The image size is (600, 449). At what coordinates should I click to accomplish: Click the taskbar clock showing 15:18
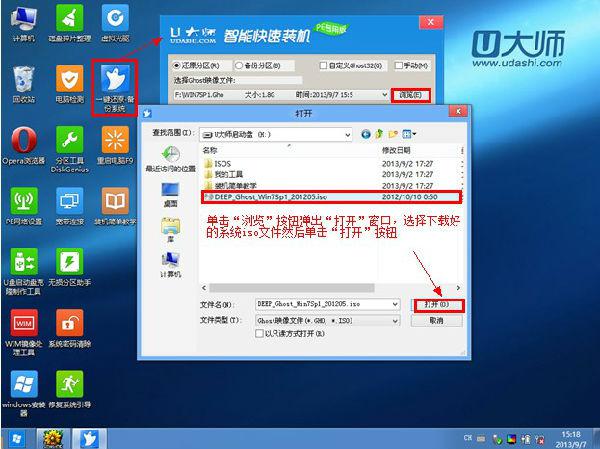[x=571, y=439]
